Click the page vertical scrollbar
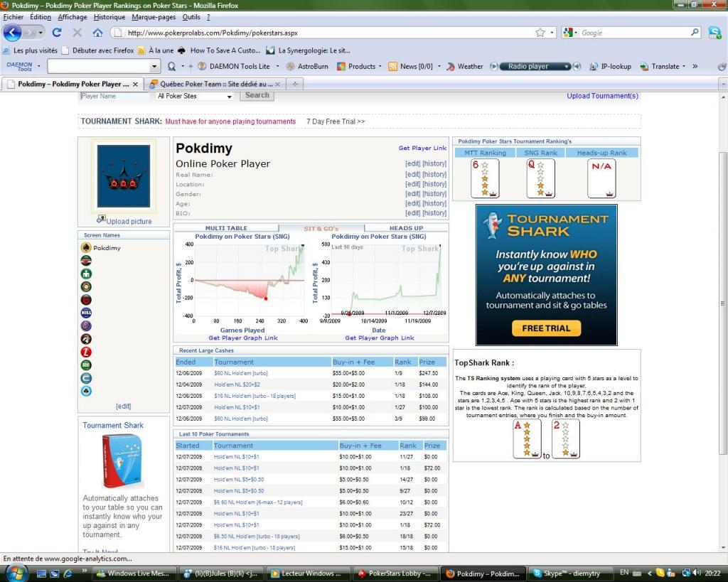This screenshot has height=582, width=728. (723, 303)
